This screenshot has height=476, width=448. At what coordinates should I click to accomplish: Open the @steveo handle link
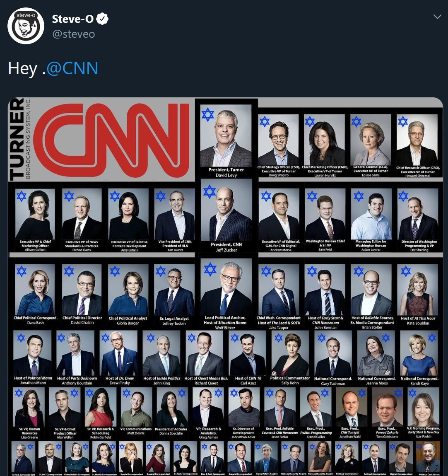(x=74, y=34)
